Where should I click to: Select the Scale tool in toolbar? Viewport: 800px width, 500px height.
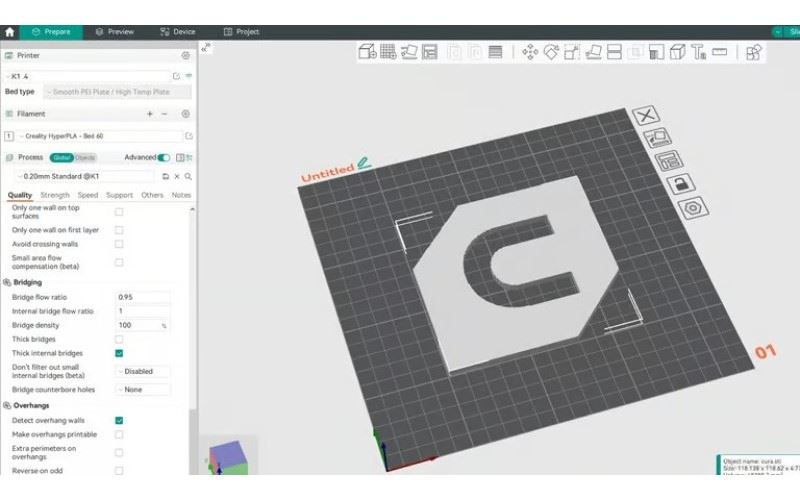pyautogui.click(x=572, y=52)
